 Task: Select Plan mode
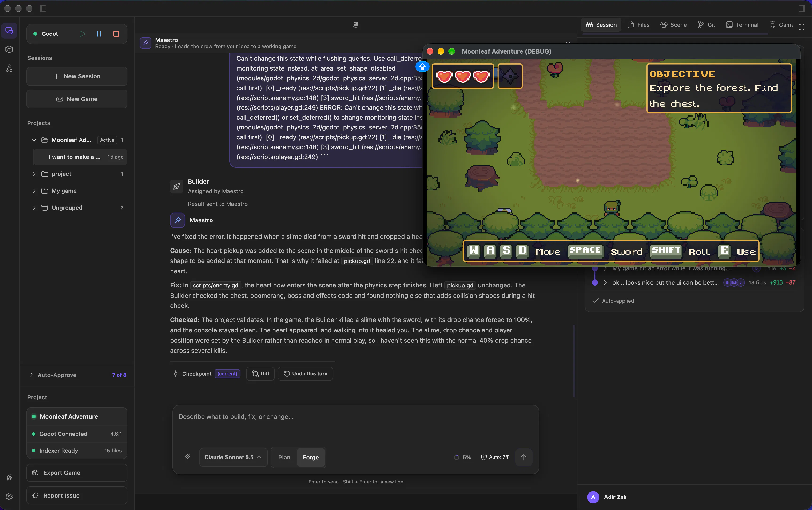pyautogui.click(x=284, y=457)
